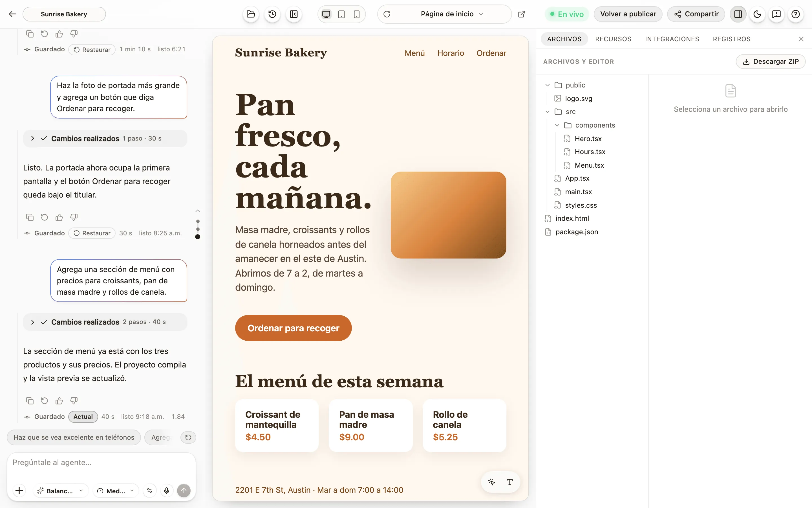The height and width of the screenshot is (508, 812).
Task: Click the Compartir button
Action: pos(696,14)
